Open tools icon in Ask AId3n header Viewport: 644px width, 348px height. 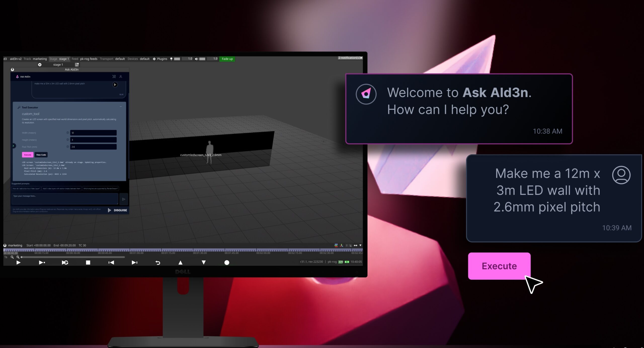(114, 77)
